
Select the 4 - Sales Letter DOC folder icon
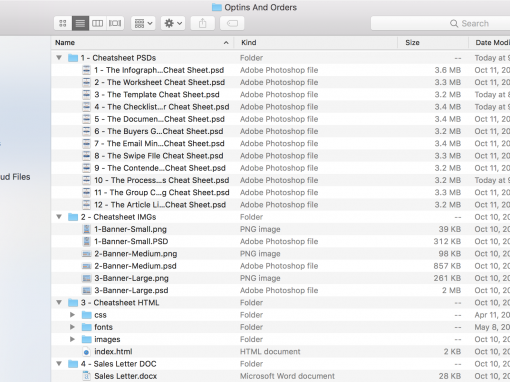[73, 364]
